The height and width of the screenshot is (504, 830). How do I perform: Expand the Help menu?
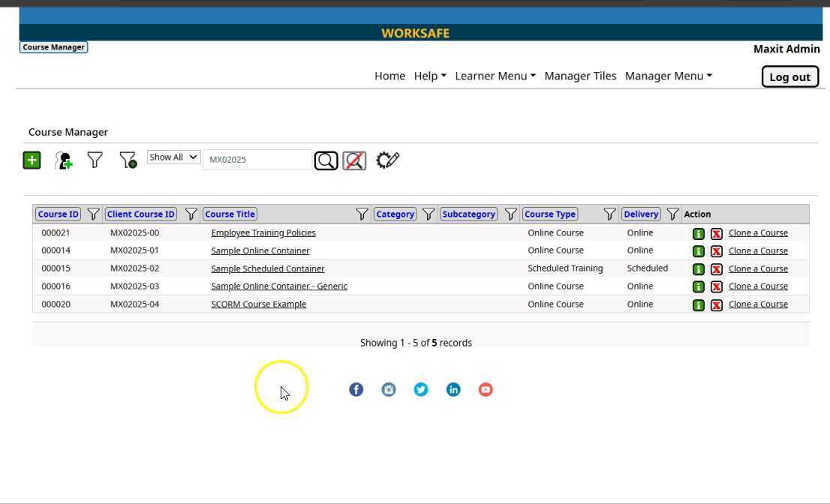[430, 76]
